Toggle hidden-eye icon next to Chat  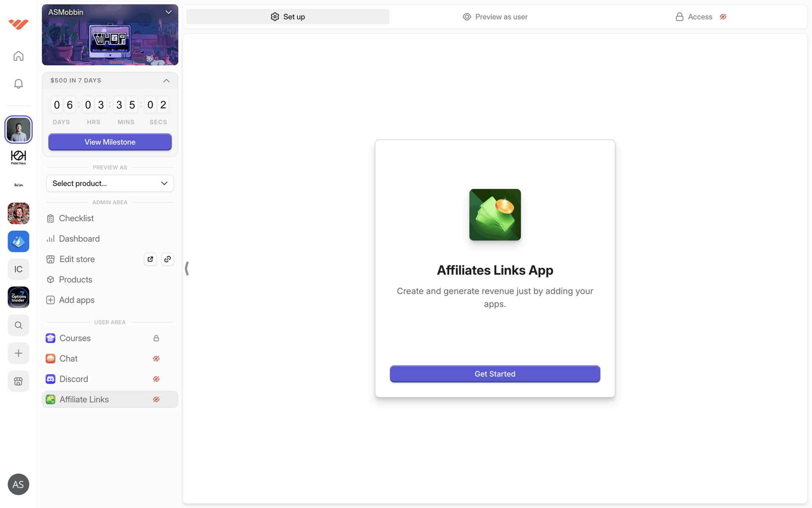tap(156, 359)
